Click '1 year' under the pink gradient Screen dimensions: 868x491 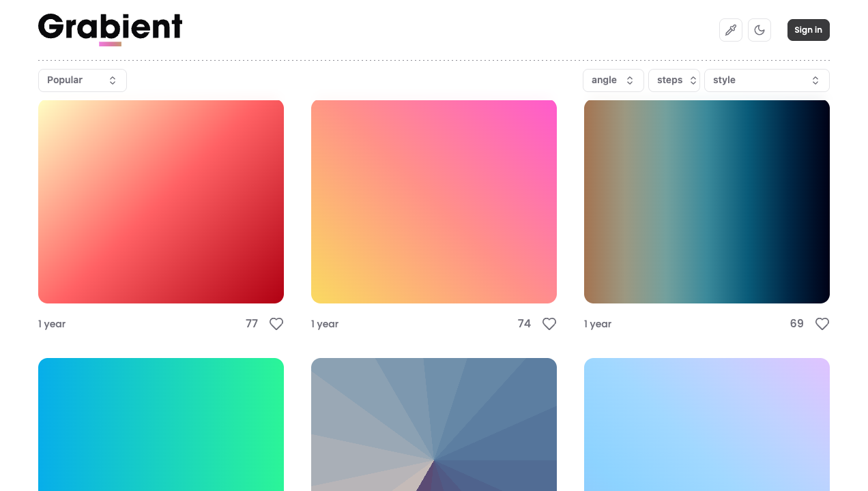click(325, 324)
